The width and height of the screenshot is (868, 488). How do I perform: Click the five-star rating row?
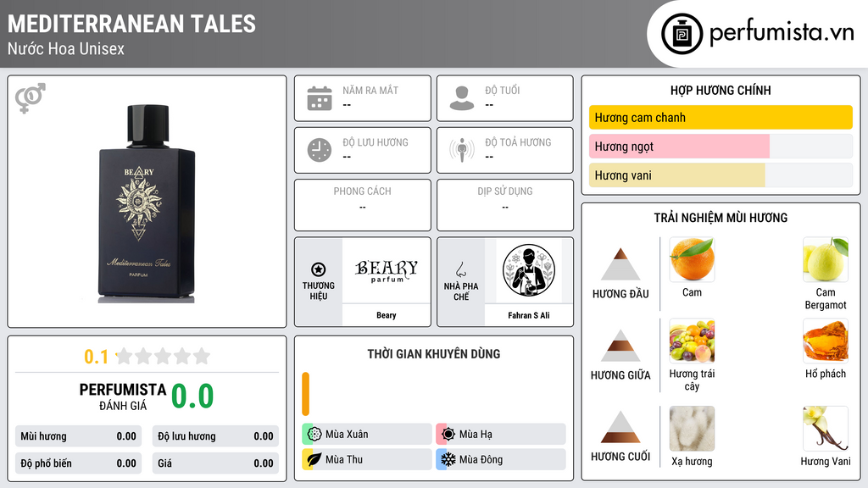tap(164, 356)
